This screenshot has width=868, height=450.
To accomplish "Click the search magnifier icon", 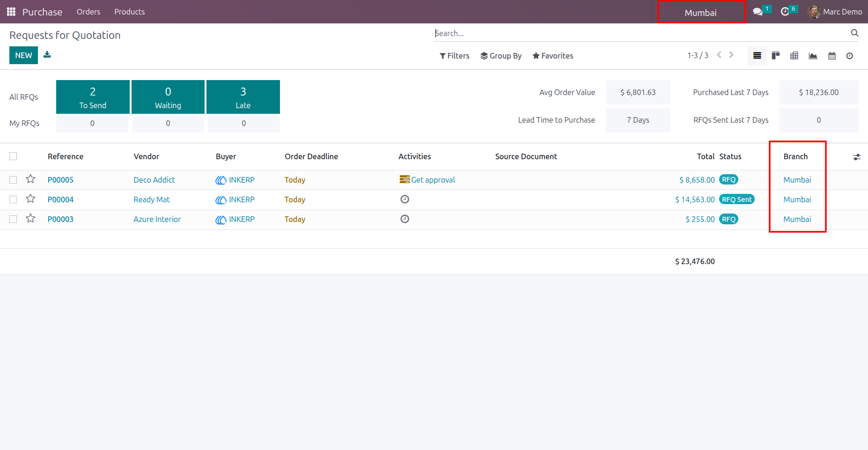I will (854, 33).
